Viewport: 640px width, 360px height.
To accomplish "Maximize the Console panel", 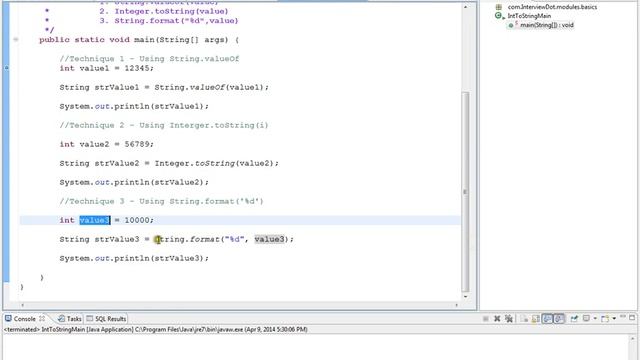I will 632,317.
